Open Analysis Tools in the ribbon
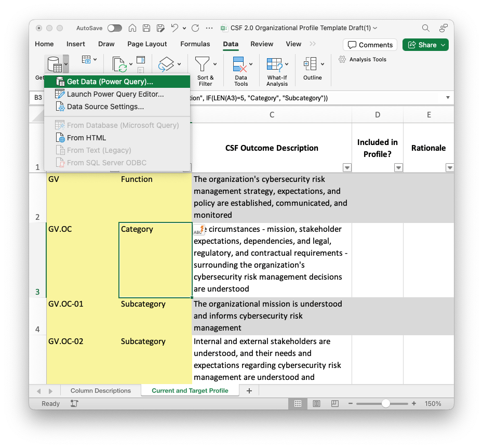Viewport: 483px width, 448px height. [363, 59]
